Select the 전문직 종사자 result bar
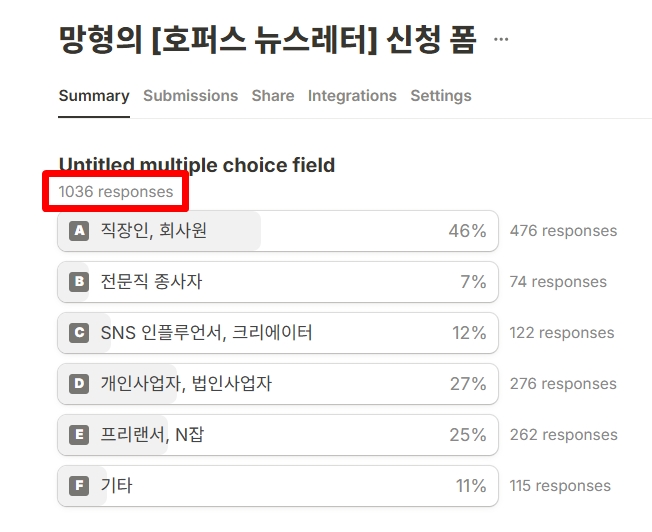 277,282
